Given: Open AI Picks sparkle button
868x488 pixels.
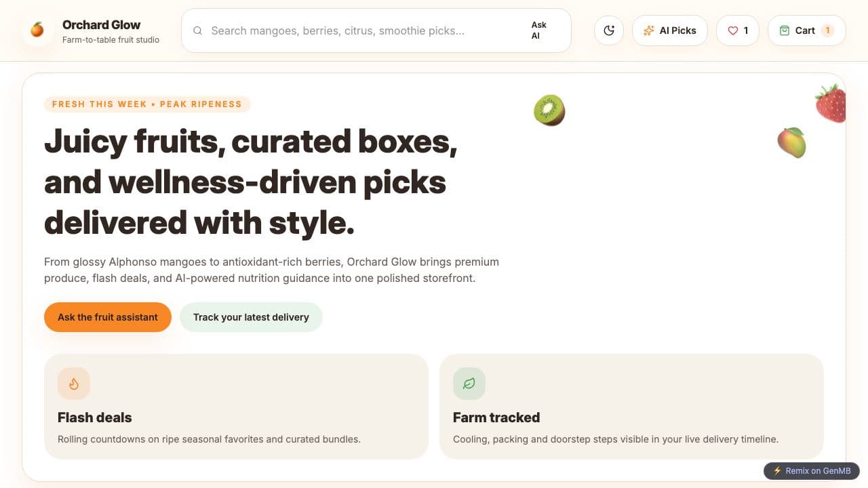Looking at the screenshot, I should tap(670, 30).
